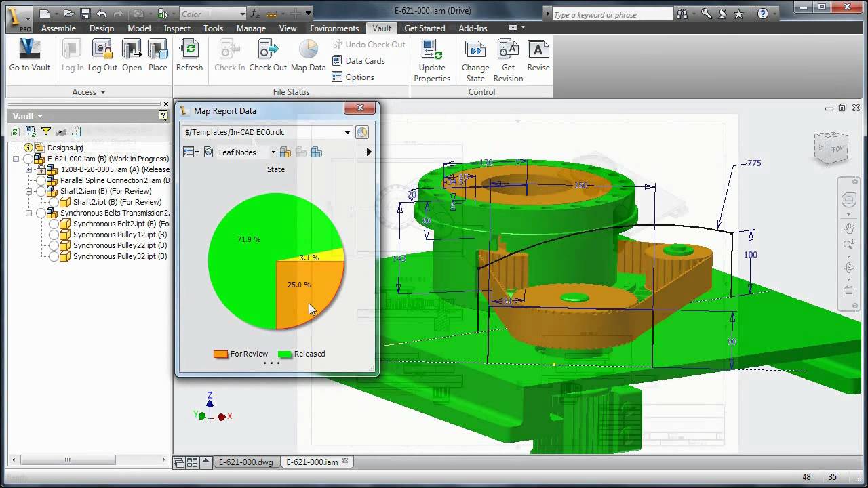Image resolution: width=868 pixels, height=488 pixels.
Task: Switch to the E-621-000.dwg document tab
Action: coord(245,462)
